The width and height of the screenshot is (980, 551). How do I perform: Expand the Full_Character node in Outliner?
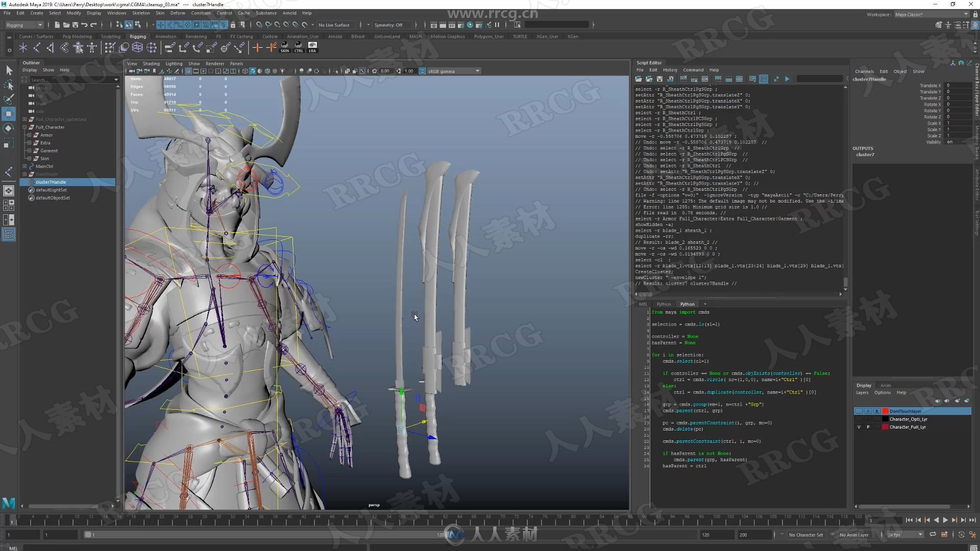point(24,127)
